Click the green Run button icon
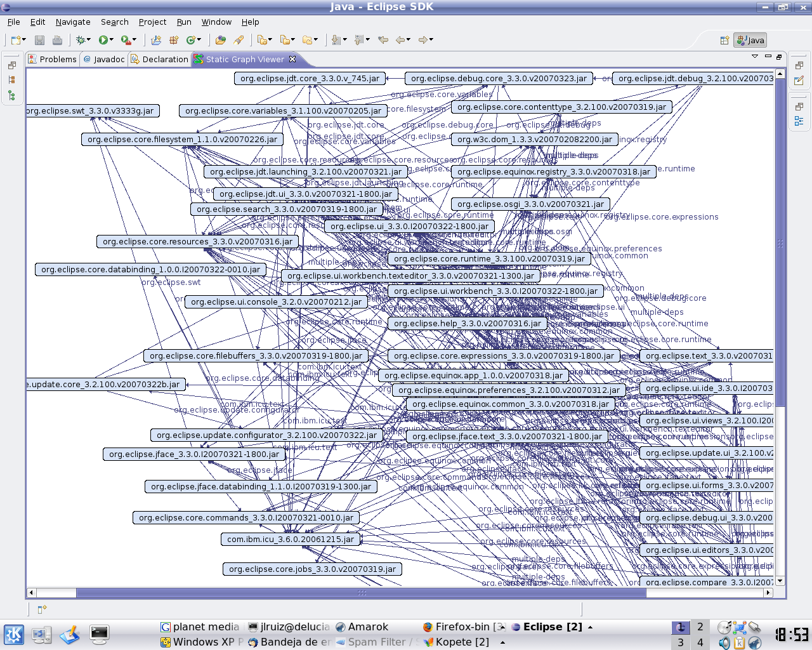Viewport: 812px width, 650px height. pos(103,40)
